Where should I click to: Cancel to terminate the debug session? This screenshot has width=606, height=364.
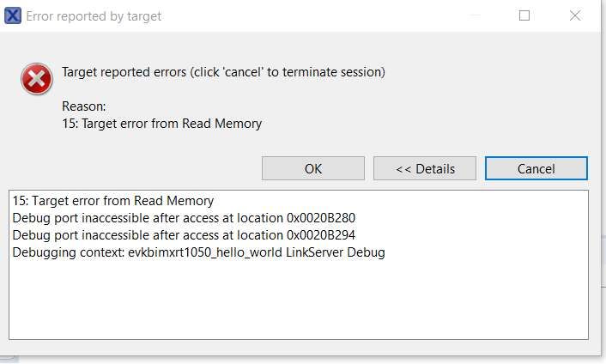coord(536,168)
